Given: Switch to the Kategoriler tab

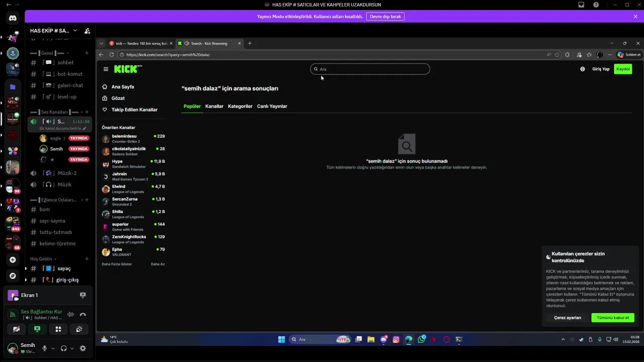Looking at the screenshot, I should [240, 106].
